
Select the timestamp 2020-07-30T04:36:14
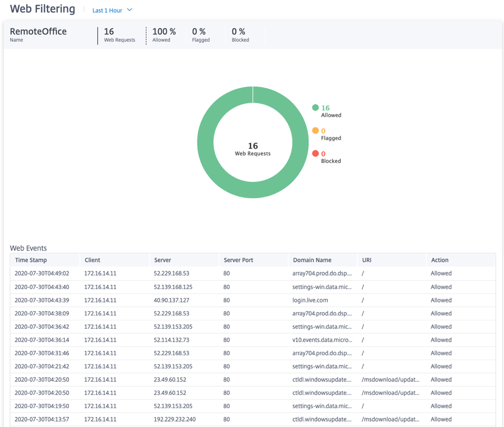(x=42, y=340)
